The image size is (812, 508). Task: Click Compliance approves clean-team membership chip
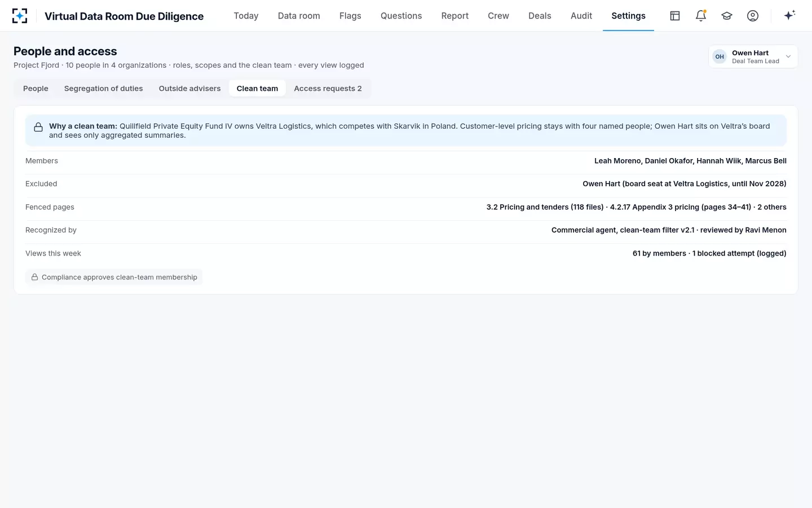[114, 277]
